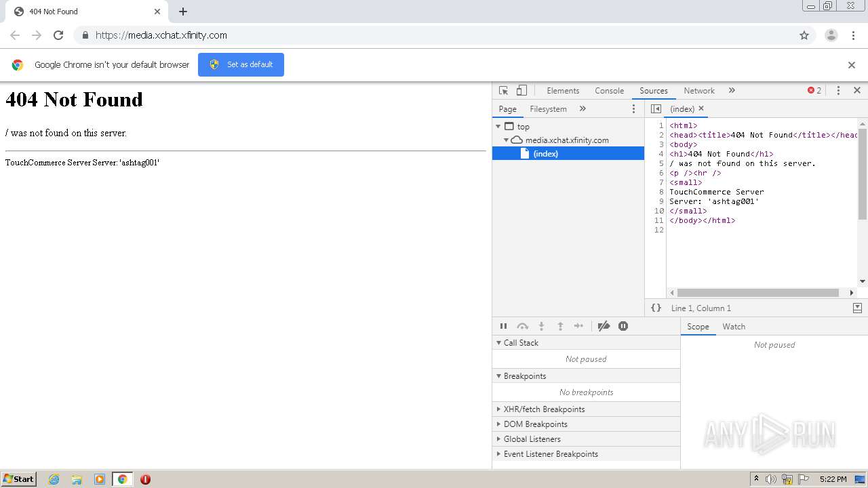This screenshot has height=488, width=868.
Task: Step out of current function
Action: coord(560,326)
